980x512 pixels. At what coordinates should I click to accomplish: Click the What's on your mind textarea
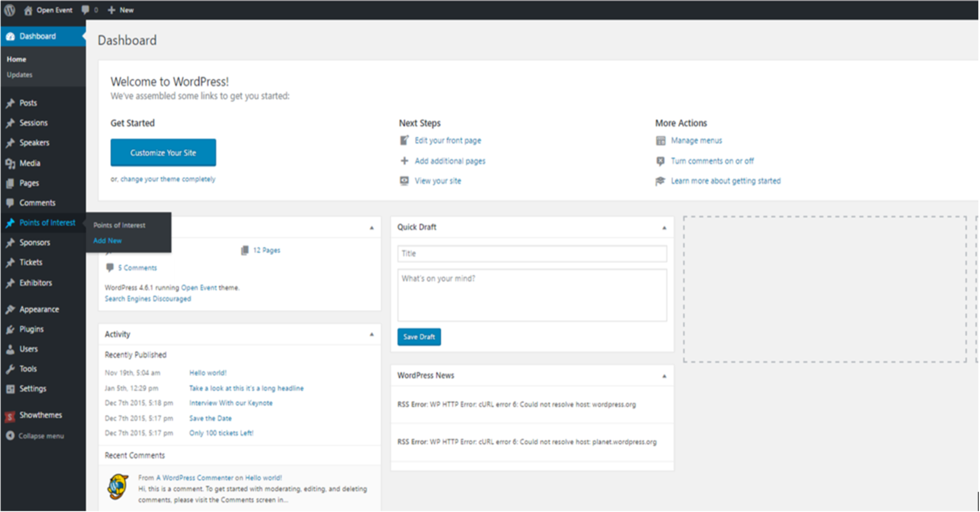tap(532, 295)
